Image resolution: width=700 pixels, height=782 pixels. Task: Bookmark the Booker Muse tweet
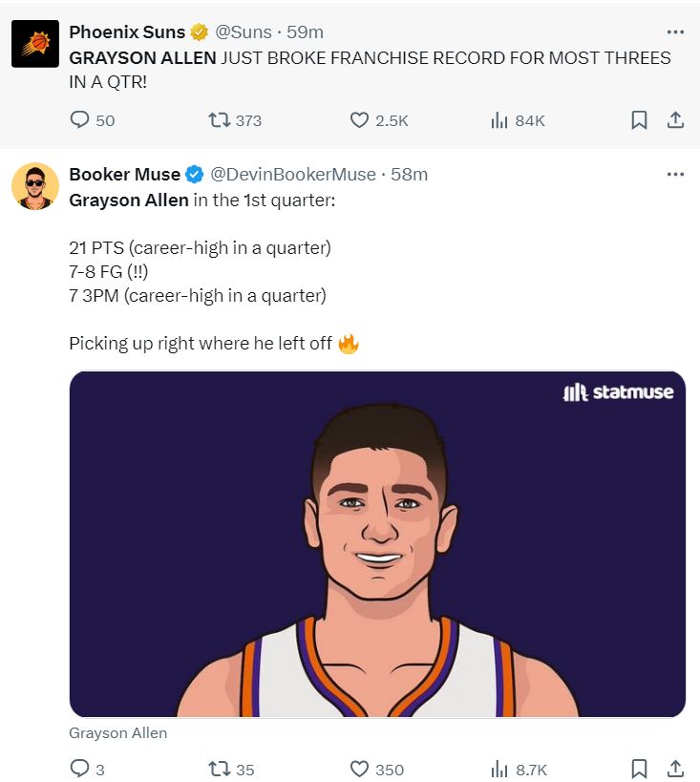pyautogui.click(x=639, y=769)
